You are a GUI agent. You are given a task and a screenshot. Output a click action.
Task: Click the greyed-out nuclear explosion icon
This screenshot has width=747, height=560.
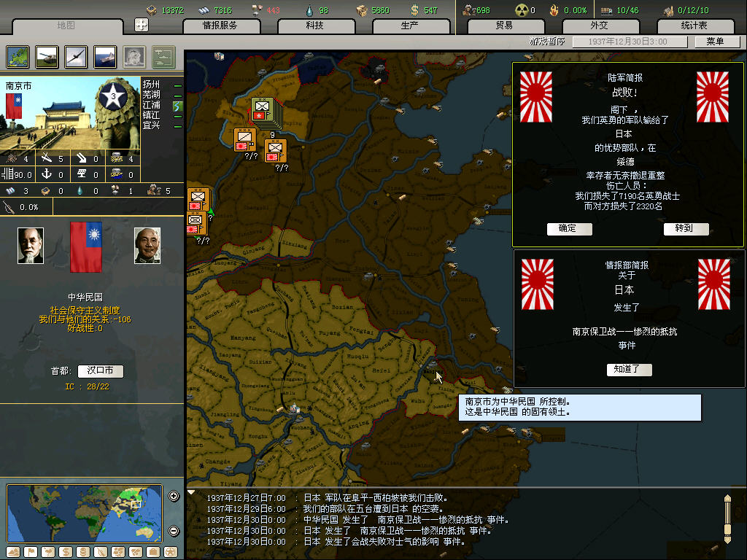click(x=134, y=57)
